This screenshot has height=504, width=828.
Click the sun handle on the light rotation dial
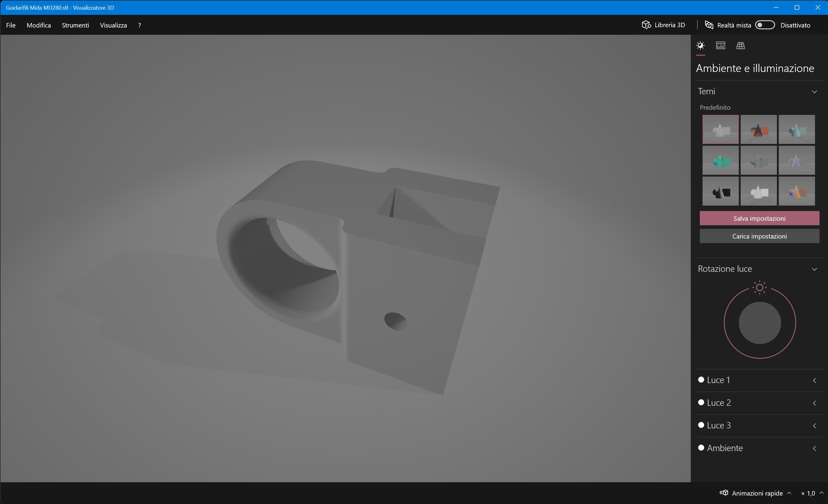click(x=759, y=287)
